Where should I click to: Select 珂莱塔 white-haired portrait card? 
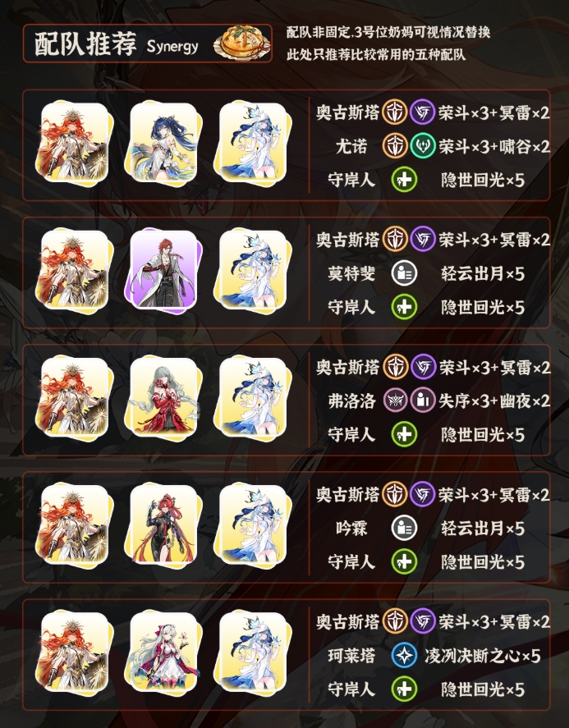coord(163,652)
